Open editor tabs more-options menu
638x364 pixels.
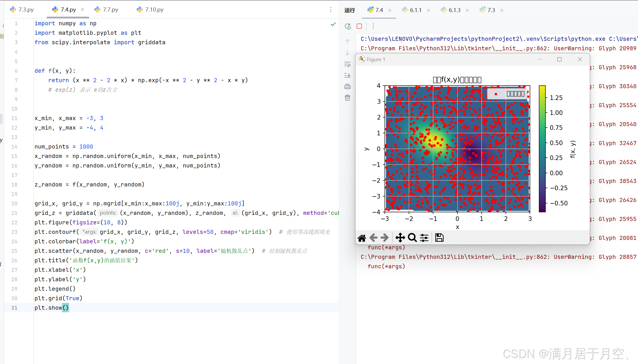pos(331,10)
